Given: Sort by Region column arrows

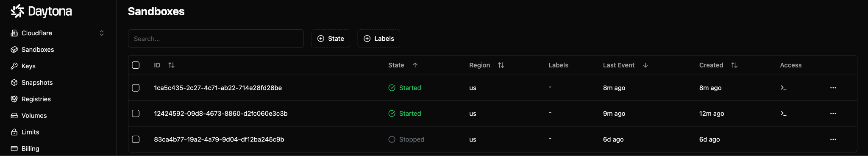Looking at the screenshot, I should coord(501,65).
